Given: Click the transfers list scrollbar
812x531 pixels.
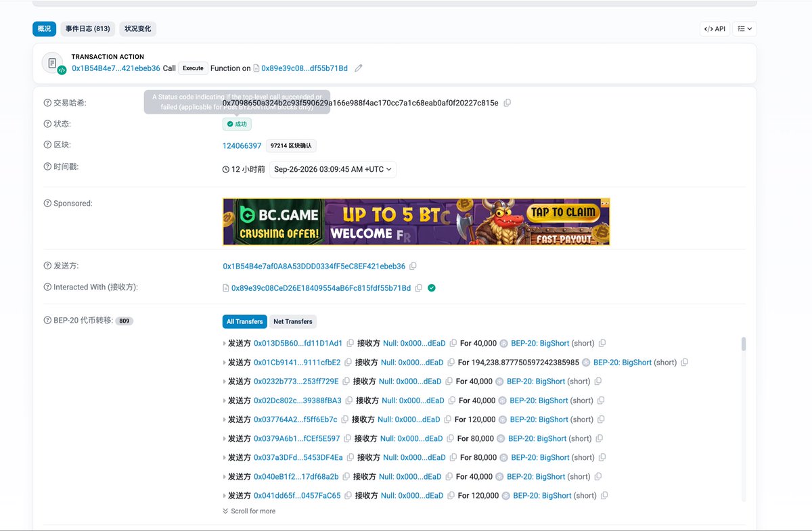Looking at the screenshot, I should pos(744,344).
